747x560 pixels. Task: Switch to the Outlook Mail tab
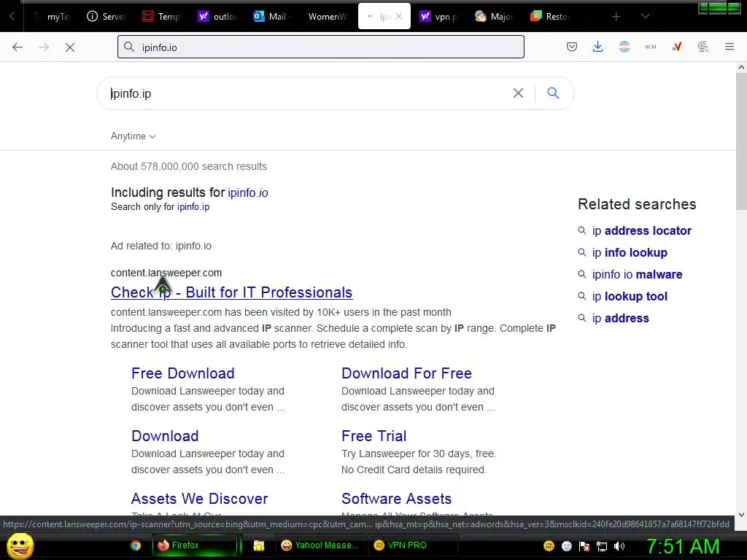[x=273, y=16]
